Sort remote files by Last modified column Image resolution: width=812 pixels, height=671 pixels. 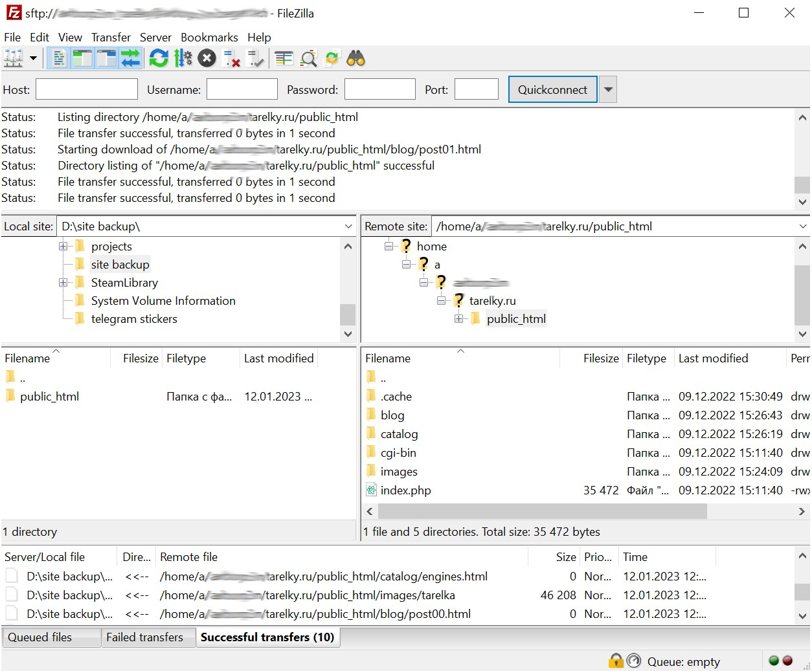click(x=713, y=358)
